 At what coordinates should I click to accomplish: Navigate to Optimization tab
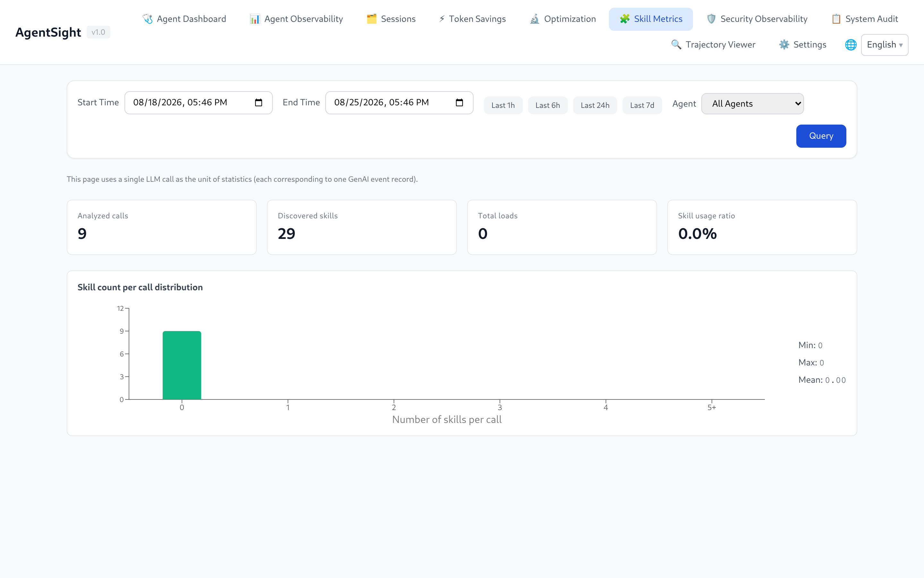click(562, 19)
